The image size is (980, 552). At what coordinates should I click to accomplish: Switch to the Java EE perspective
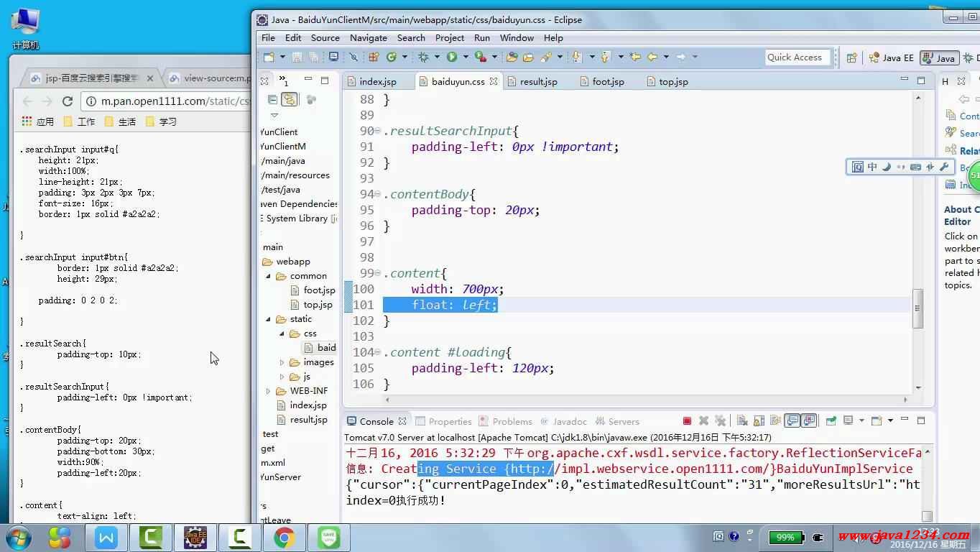coord(891,58)
